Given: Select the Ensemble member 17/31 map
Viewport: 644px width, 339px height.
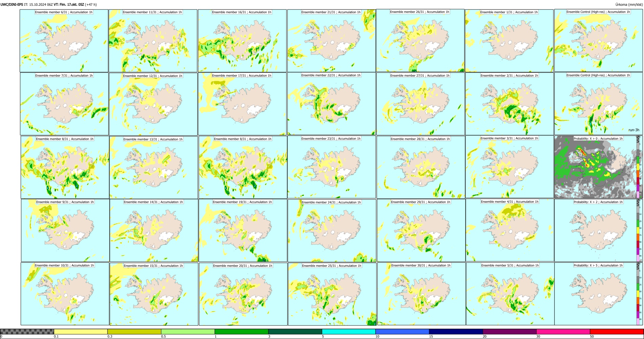Looking at the screenshot, I should pos(242,104).
